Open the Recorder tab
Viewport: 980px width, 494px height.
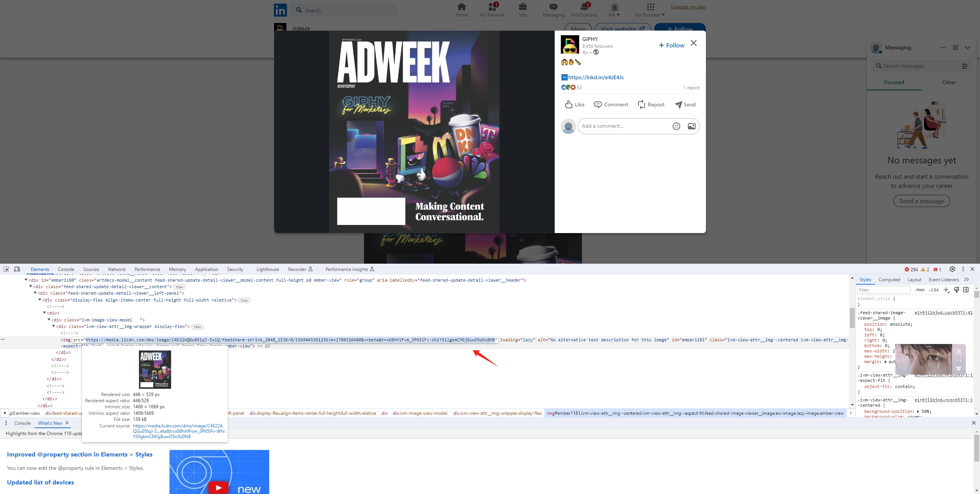300,269
